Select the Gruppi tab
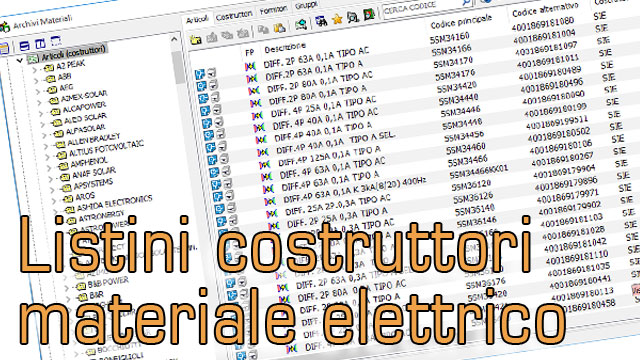This screenshot has width=640, height=360. tap(306, 5)
